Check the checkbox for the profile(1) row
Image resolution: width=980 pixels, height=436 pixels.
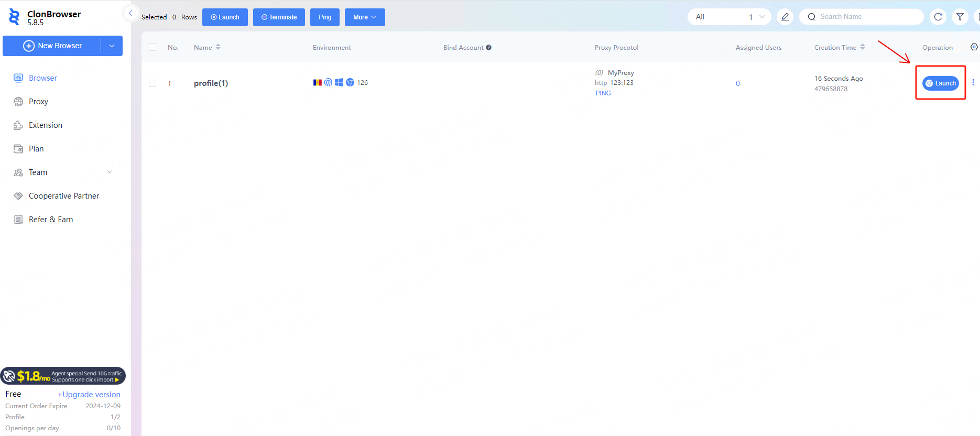pyautogui.click(x=153, y=83)
